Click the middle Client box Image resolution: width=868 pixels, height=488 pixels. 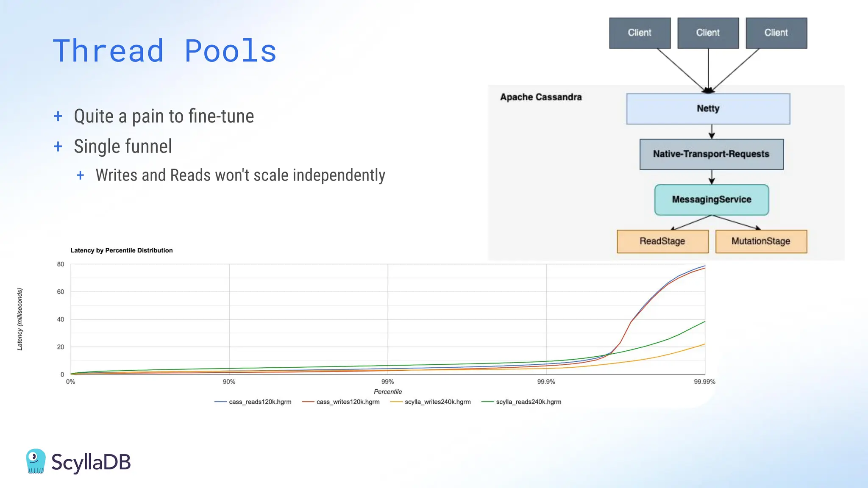click(x=708, y=33)
